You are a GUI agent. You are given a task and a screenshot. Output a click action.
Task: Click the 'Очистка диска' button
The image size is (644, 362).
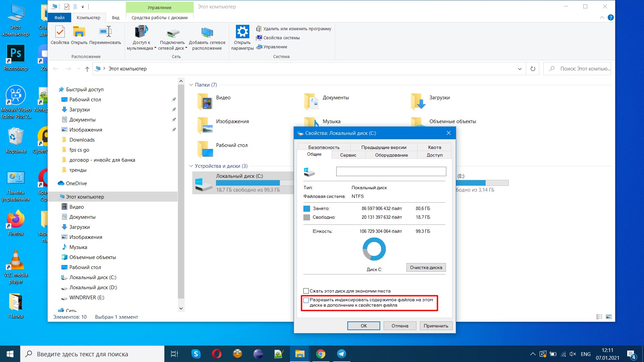tap(426, 267)
